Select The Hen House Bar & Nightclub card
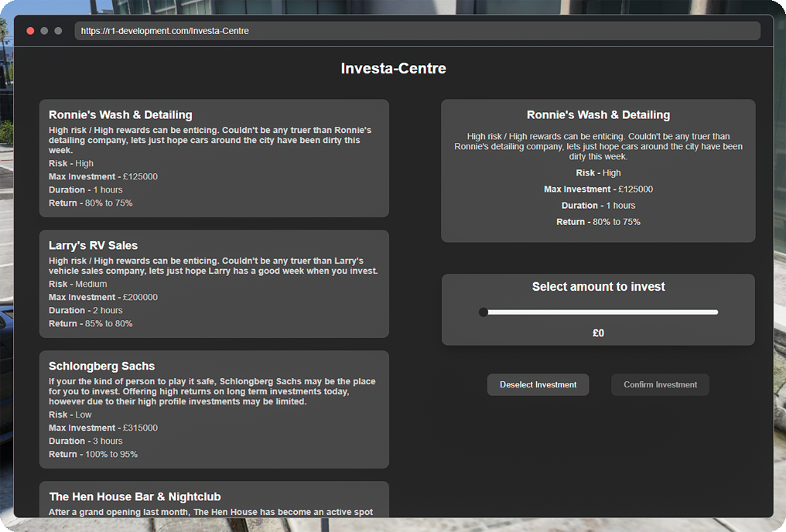This screenshot has height=532, width=786. (214, 500)
